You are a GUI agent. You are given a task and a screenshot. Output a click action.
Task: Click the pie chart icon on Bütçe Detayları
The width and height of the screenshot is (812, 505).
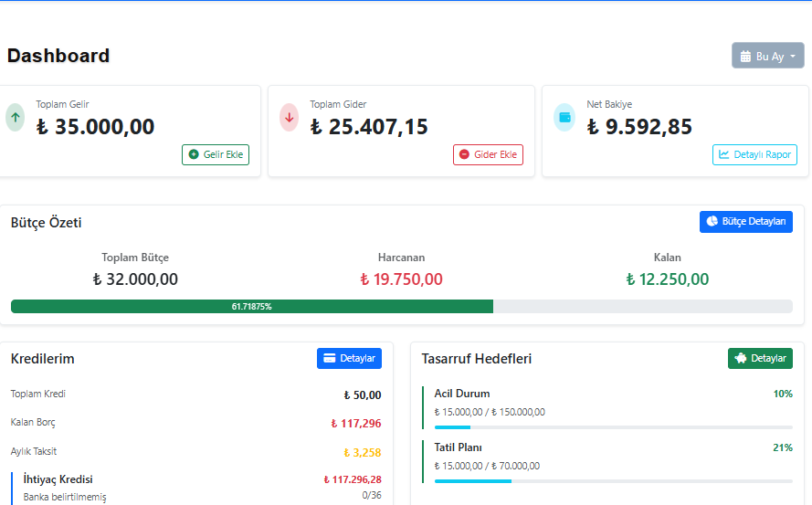coord(712,222)
